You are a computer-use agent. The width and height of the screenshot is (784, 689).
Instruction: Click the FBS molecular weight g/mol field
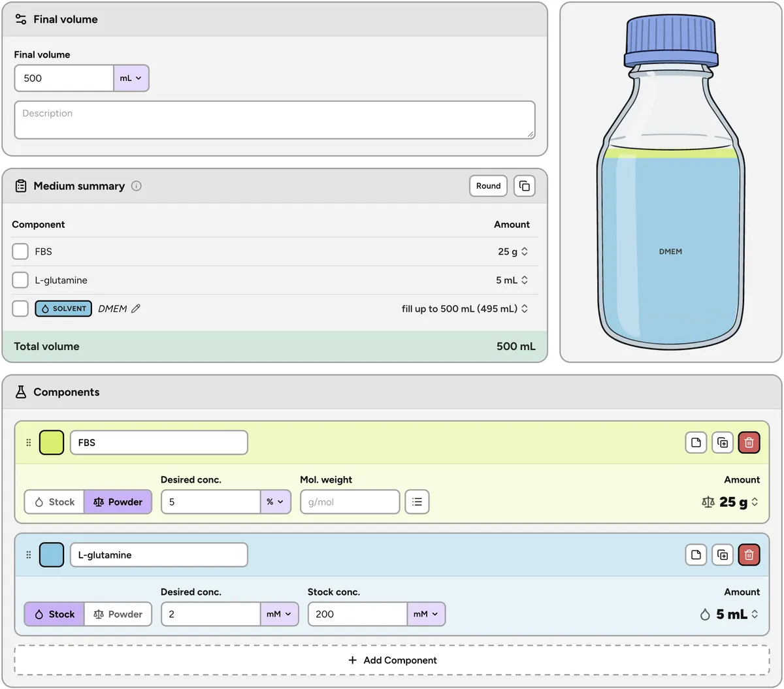click(x=350, y=502)
